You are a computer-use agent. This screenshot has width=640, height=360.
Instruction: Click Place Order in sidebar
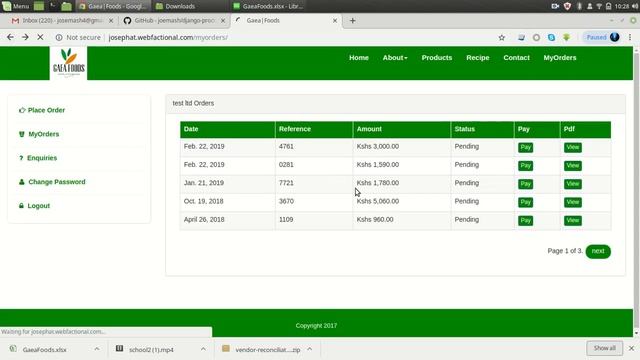(x=42, y=110)
